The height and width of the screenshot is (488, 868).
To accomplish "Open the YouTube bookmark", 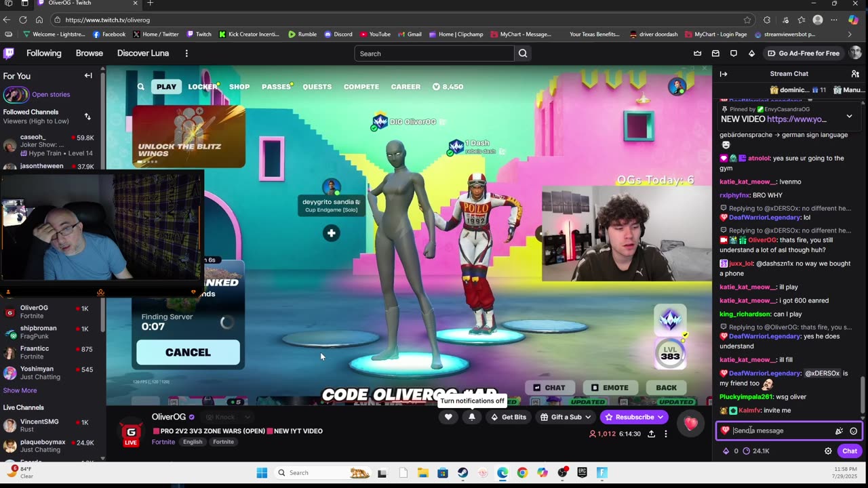I will point(375,34).
